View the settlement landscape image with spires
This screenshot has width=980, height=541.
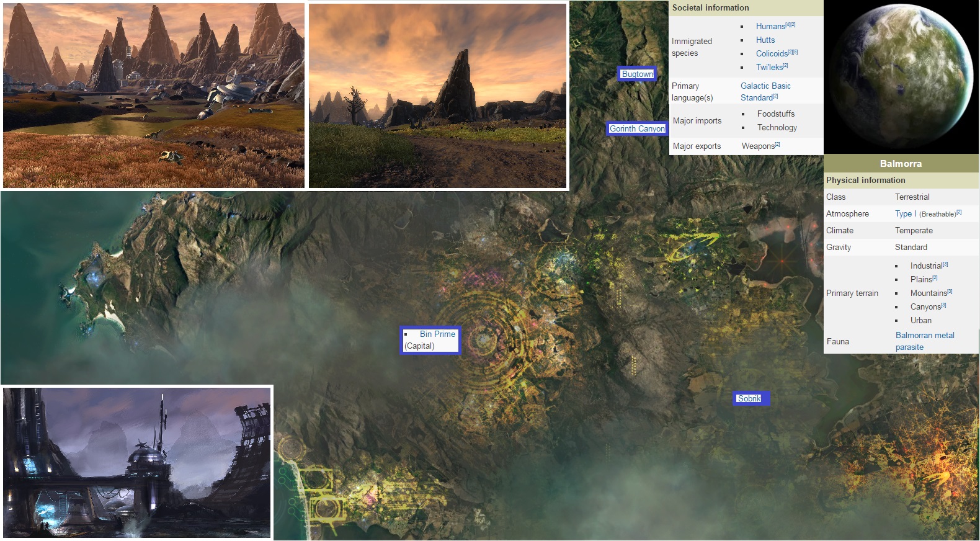coord(154,95)
